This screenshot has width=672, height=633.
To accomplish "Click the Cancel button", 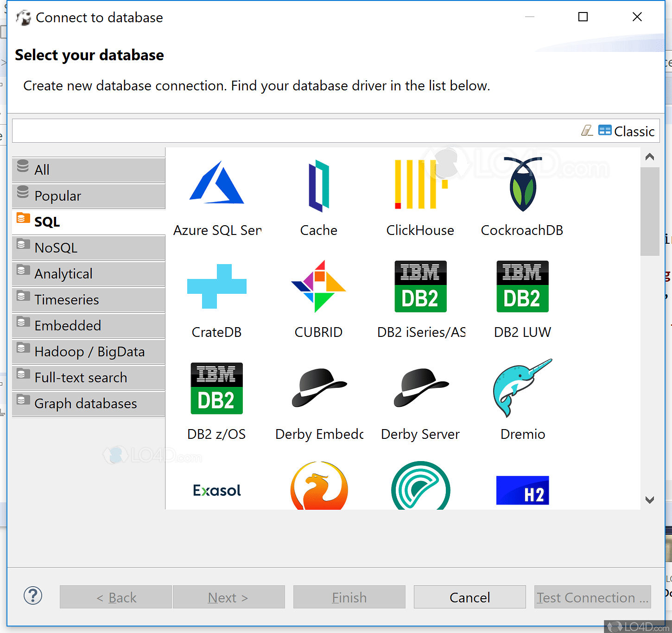I will [470, 597].
